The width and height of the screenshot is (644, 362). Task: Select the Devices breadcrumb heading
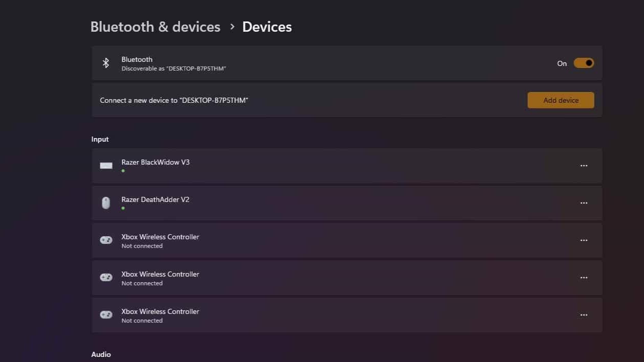point(267,27)
